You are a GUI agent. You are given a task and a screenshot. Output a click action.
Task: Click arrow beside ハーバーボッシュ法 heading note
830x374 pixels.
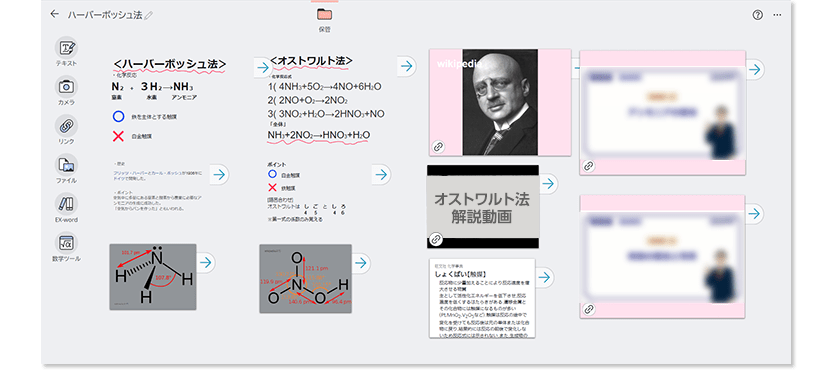pos(263,68)
